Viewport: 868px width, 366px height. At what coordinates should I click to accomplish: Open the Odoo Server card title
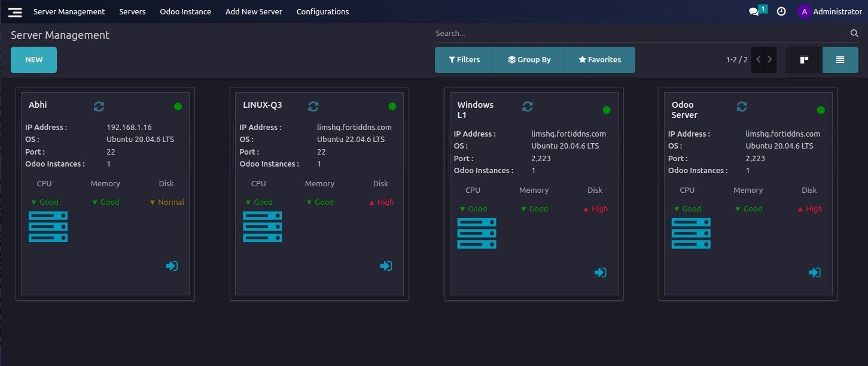pos(684,110)
